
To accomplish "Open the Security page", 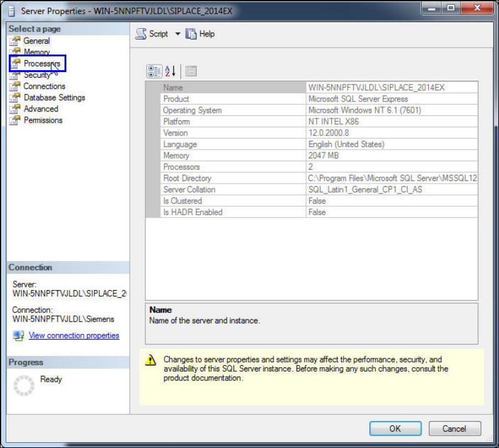I will coord(37,75).
